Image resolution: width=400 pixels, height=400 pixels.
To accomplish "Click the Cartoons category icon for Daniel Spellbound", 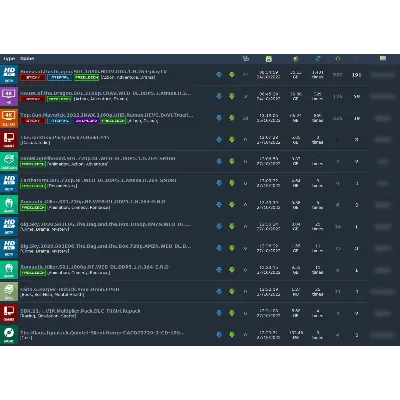I will click(x=9, y=161).
